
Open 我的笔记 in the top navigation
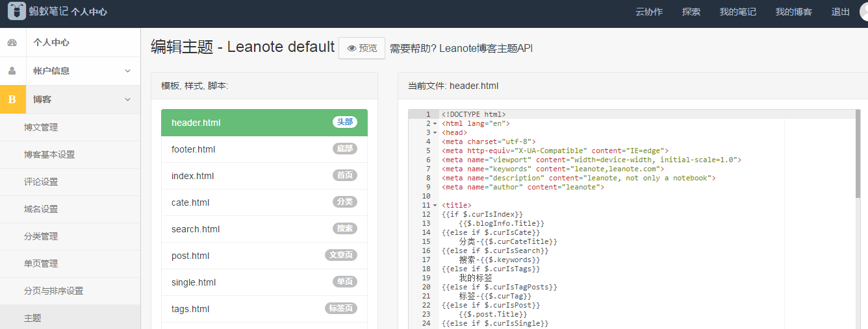[738, 12]
